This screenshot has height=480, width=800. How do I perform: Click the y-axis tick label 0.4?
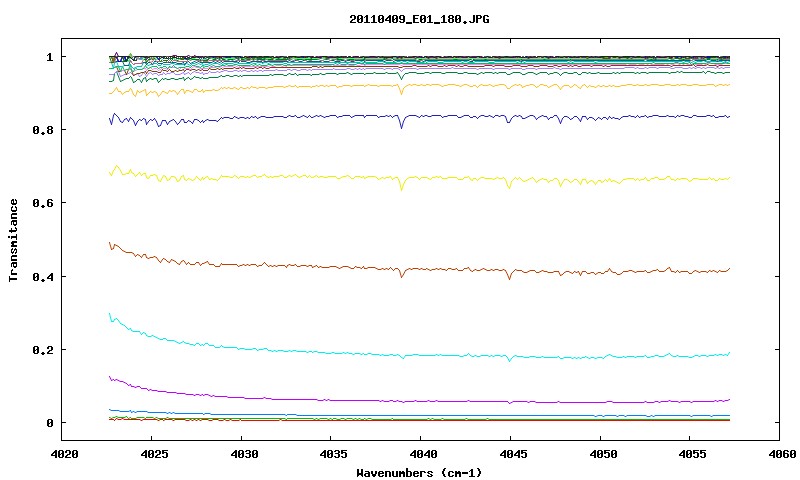[43, 276]
